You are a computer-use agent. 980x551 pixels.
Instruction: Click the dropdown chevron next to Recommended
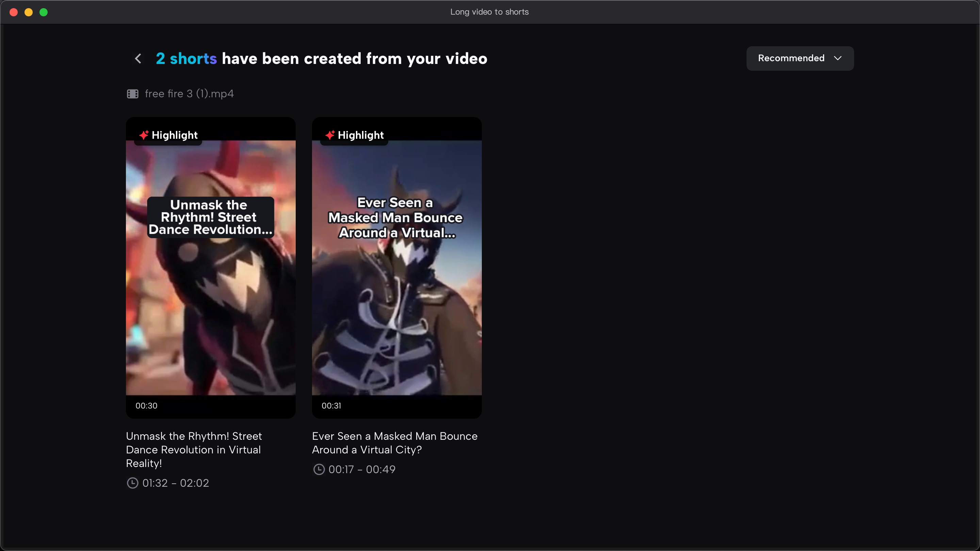click(837, 58)
